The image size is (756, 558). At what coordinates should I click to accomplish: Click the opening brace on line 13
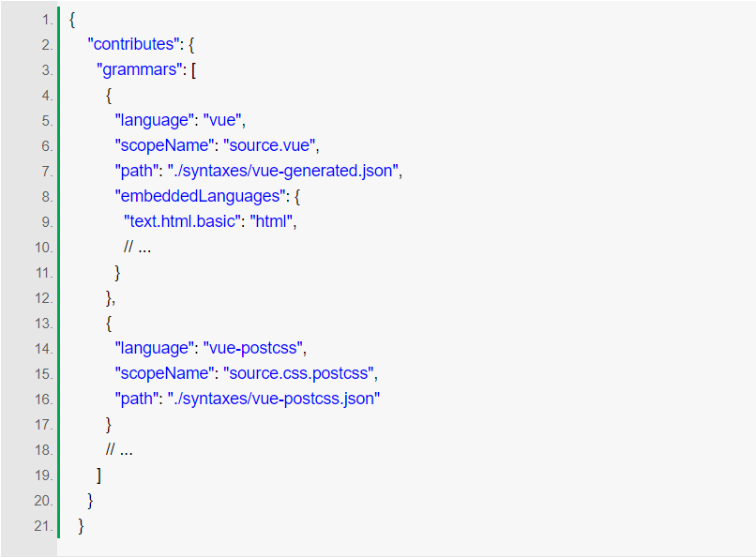[109, 324]
